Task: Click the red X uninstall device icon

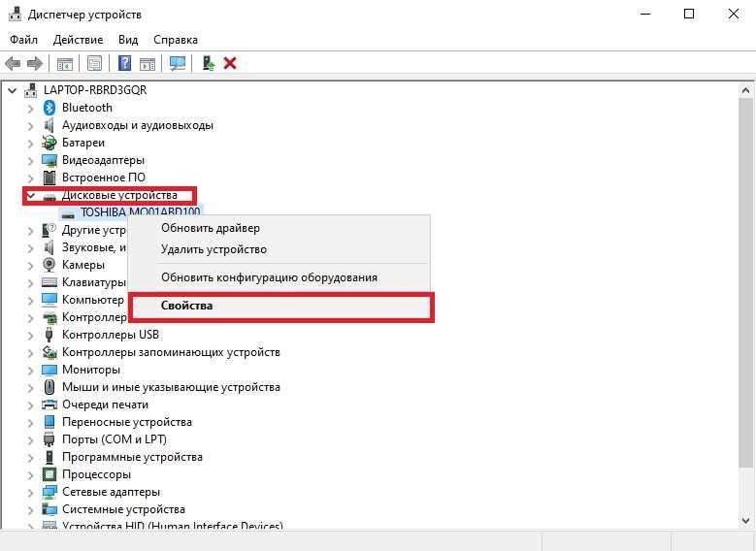Action: (x=230, y=63)
